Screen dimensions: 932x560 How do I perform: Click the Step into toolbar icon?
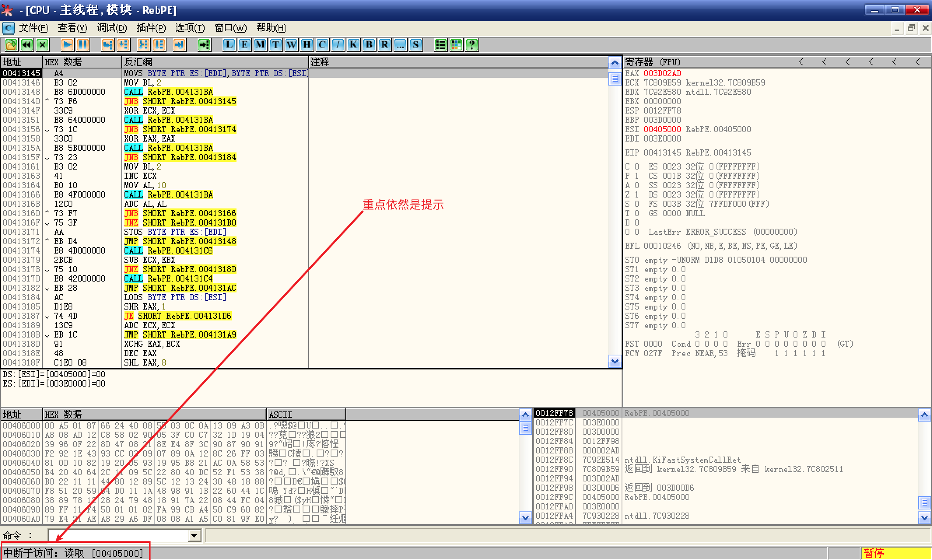tap(107, 45)
